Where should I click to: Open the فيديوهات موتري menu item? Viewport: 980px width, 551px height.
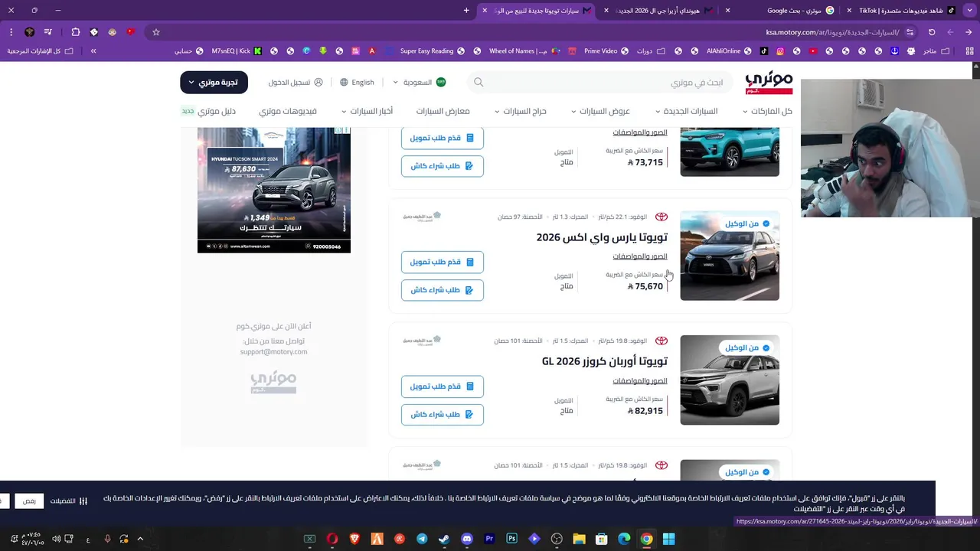pos(288,111)
